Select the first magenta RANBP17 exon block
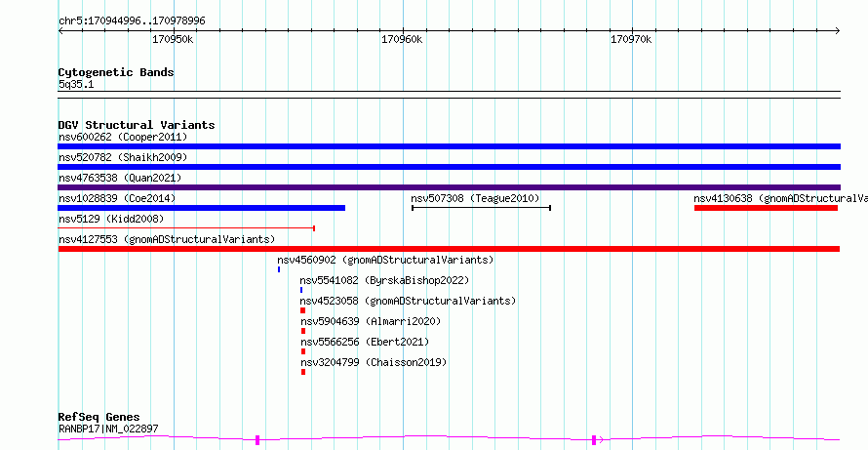The width and height of the screenshot is (868, 450). [257, 440]
